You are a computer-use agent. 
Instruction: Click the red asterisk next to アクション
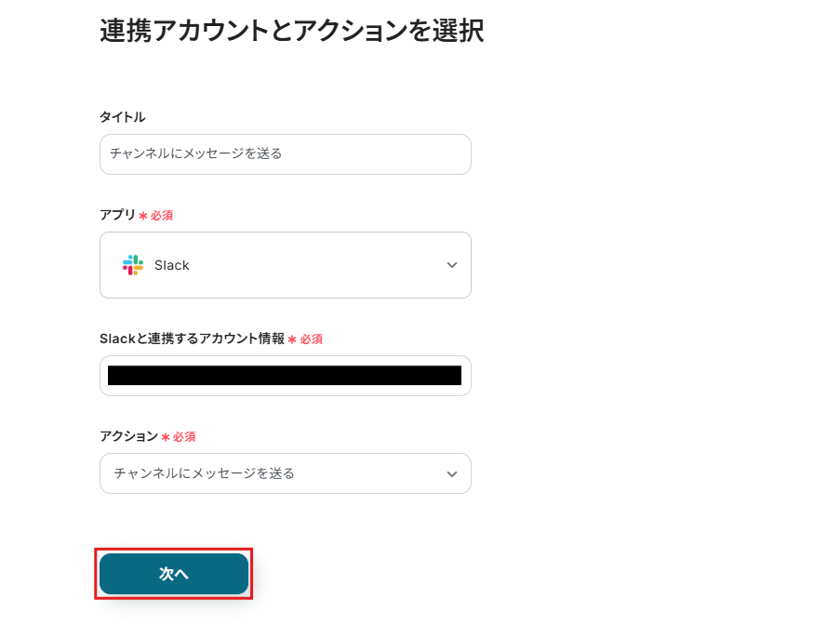[x=166, y=437]
